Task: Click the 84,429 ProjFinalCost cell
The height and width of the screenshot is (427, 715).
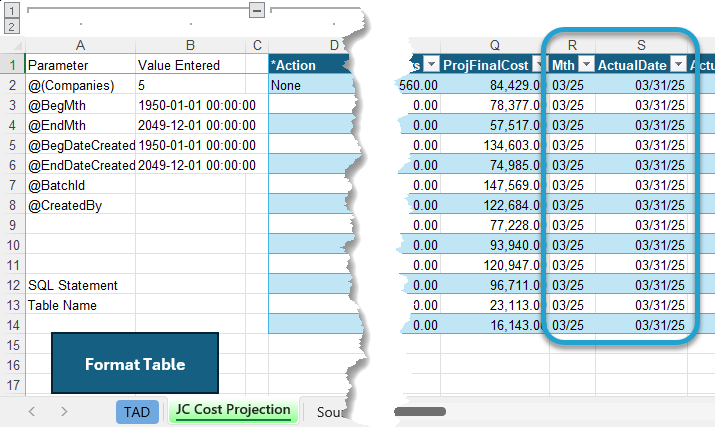Action: pyautogui.click(x=495, y=85)
